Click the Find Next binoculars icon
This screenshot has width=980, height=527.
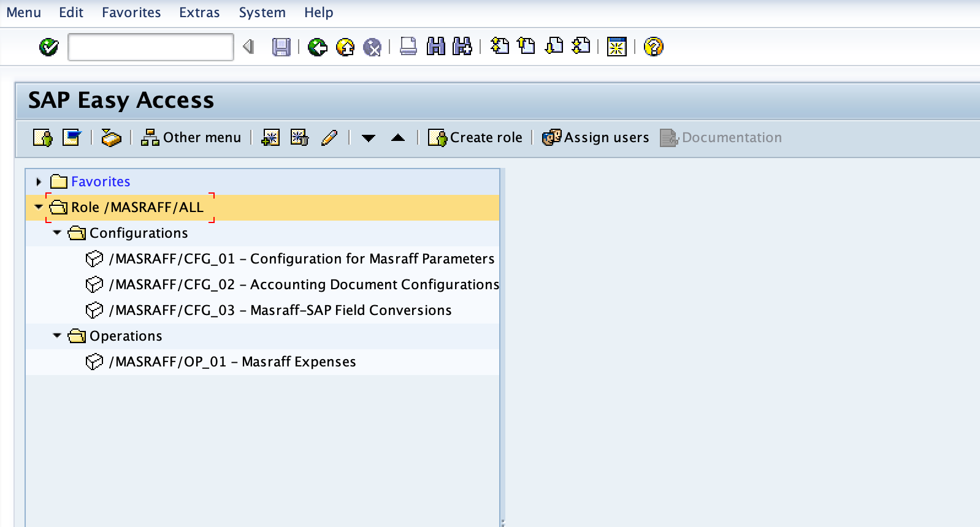click(x=462, y=47)
